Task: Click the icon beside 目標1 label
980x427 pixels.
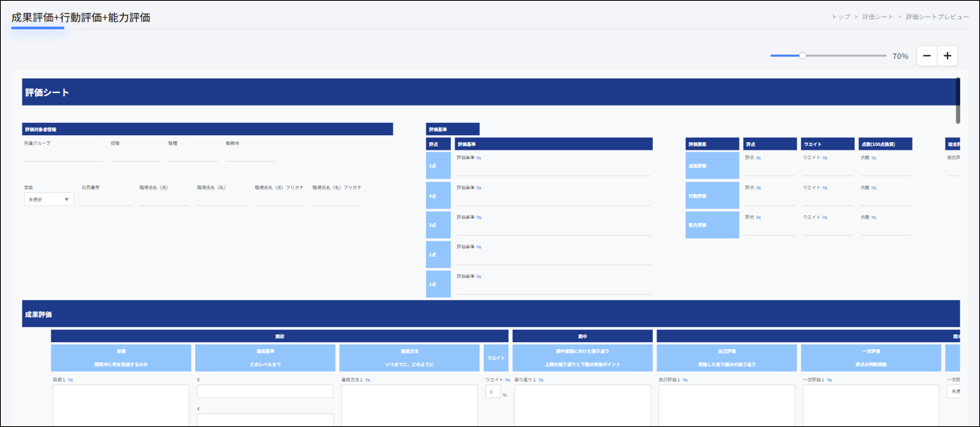Action: [70, 380]
